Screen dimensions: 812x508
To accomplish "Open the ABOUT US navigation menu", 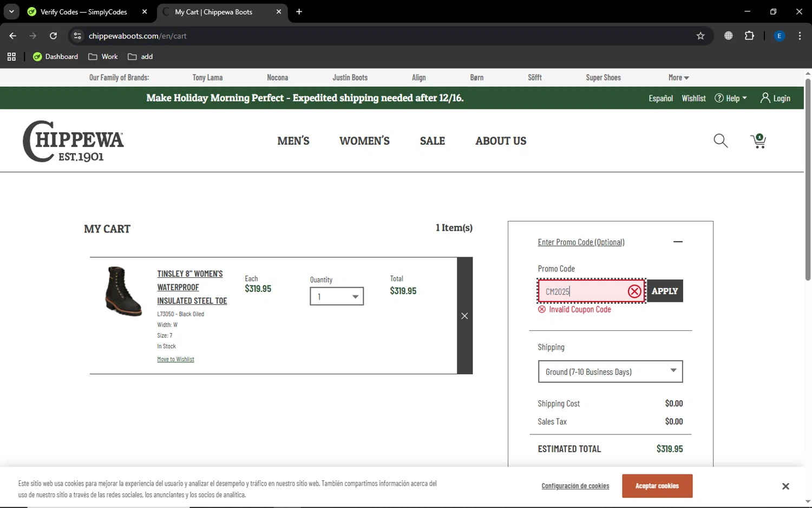I will click(501, 141).
